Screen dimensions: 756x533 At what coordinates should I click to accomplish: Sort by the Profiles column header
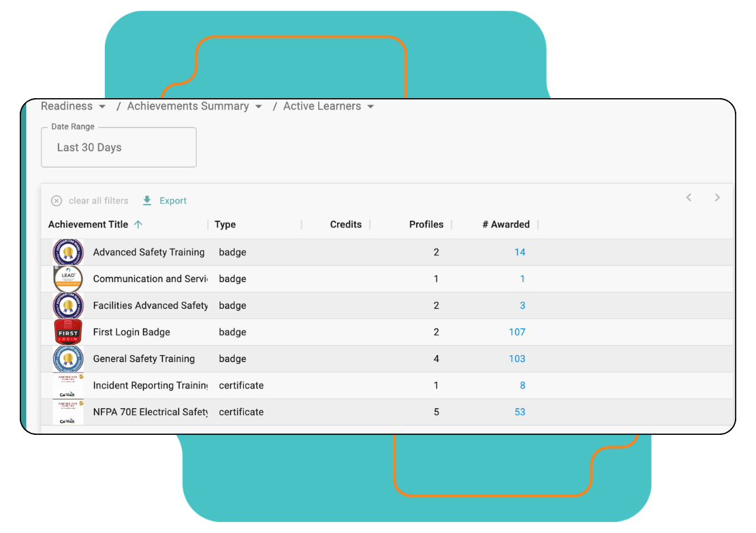pos(426,224)
